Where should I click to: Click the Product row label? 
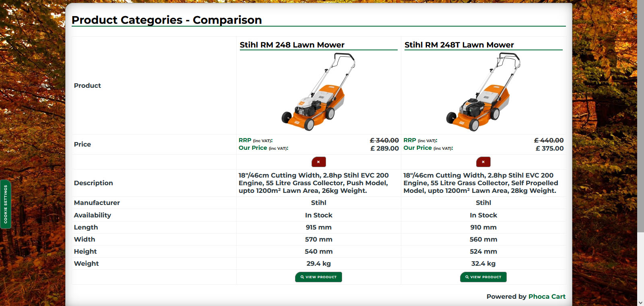pos(87,86)
